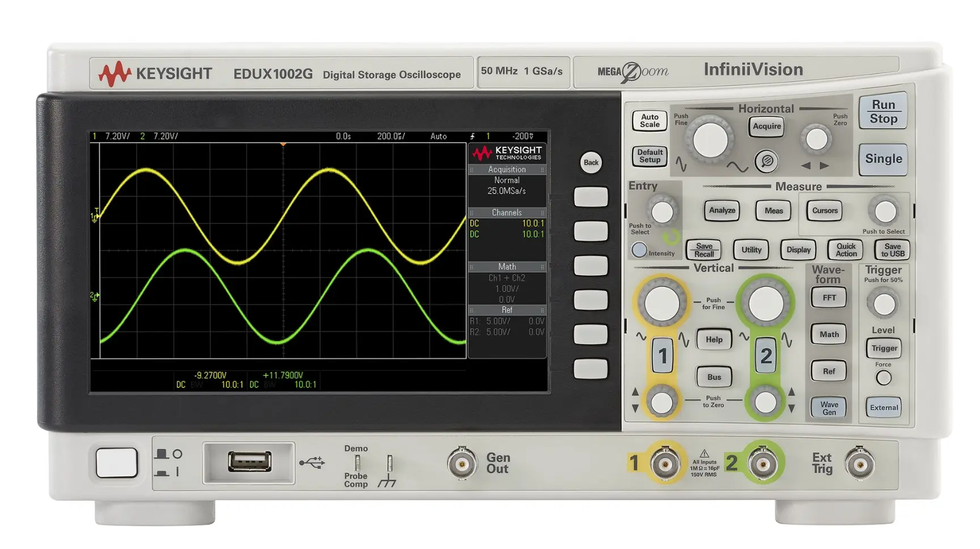The height and width of the screenshot is (549, 980).
Task: Toggle channel 2 with the 2 button
Action: 766,356
